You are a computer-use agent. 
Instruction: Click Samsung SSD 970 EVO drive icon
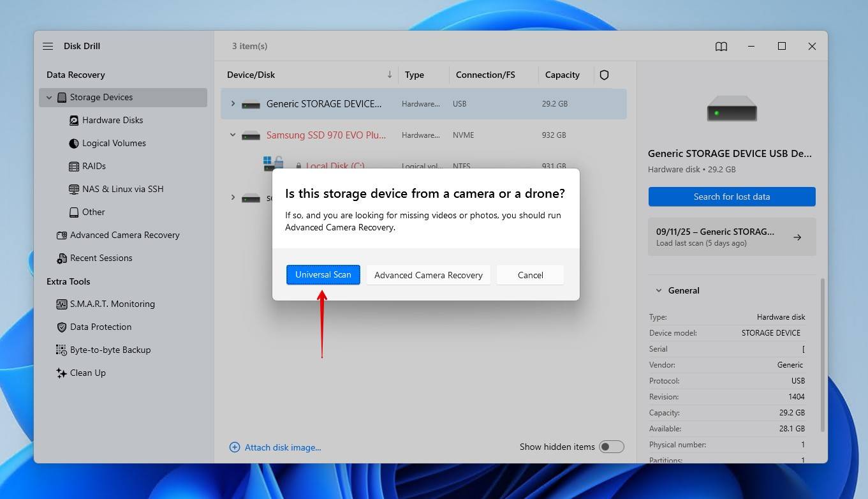(251, 135)
